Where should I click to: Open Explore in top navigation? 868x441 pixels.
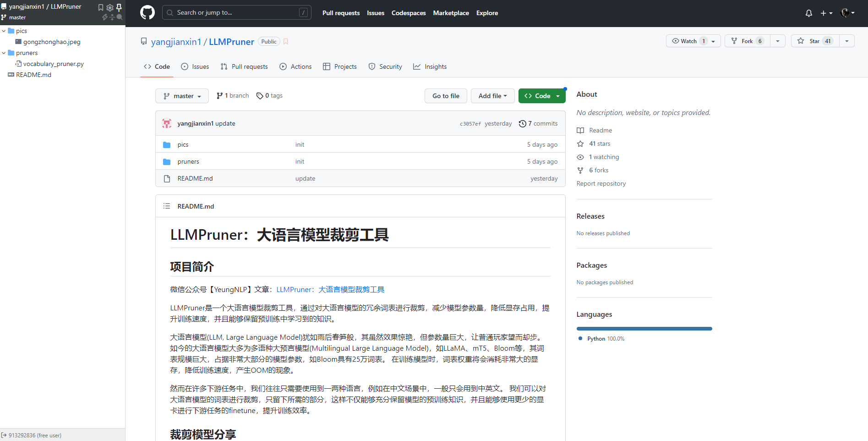click(x=487, y=13)
